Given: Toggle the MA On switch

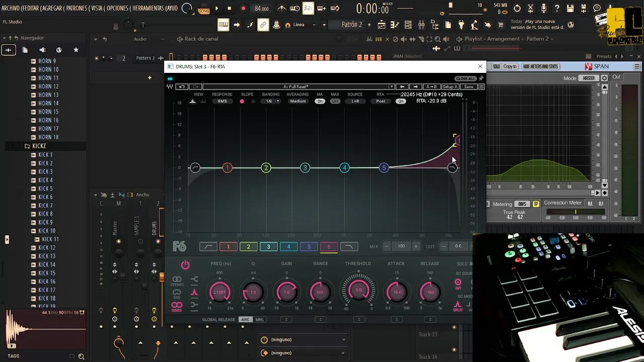Looking at the screenshot, I should 320,101.
